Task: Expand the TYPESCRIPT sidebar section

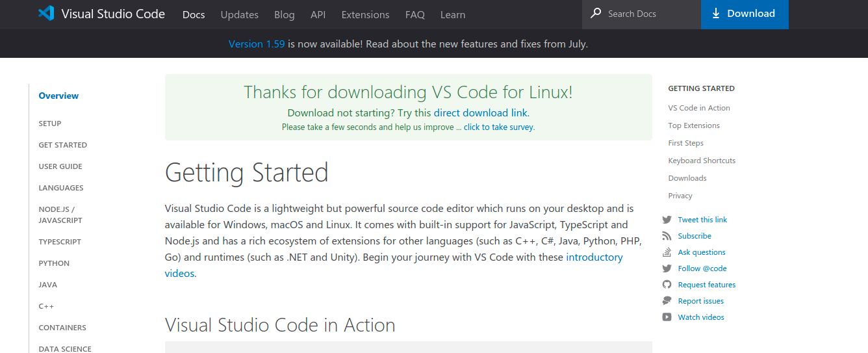Action: coord(60,242)
